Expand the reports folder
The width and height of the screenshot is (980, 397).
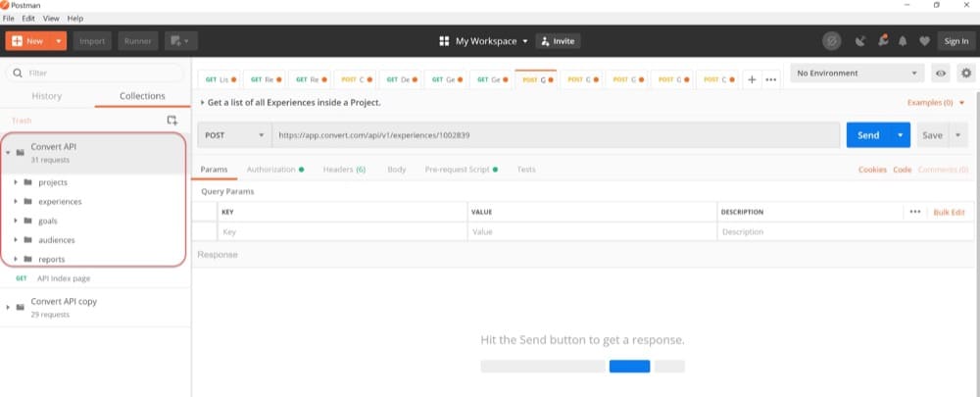point(15,259)
